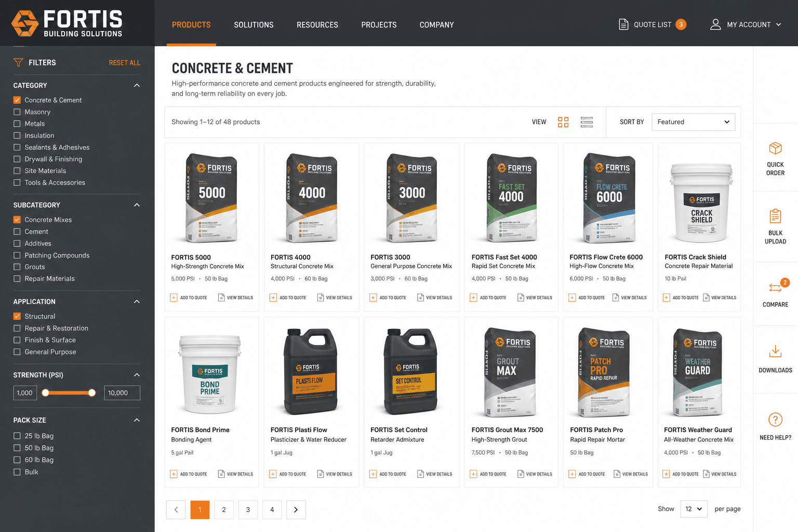The height and width of the screenshot is (532, 798).
Task: Open the Quick Order panel icon
Action: pos(775,149)
